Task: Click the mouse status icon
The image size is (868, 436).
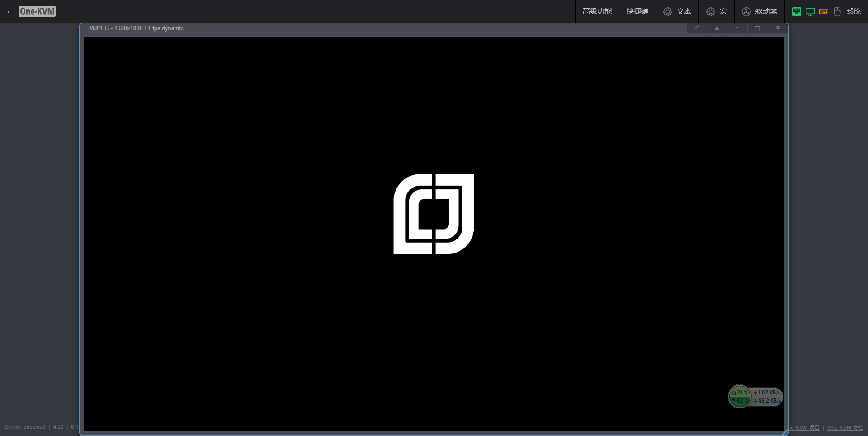Action: tap(837, 12)
